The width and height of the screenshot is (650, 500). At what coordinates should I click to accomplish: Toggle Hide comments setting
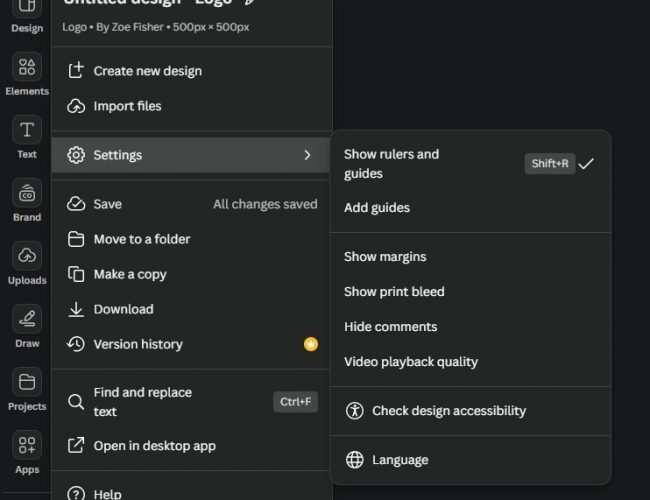click(390, 327)
